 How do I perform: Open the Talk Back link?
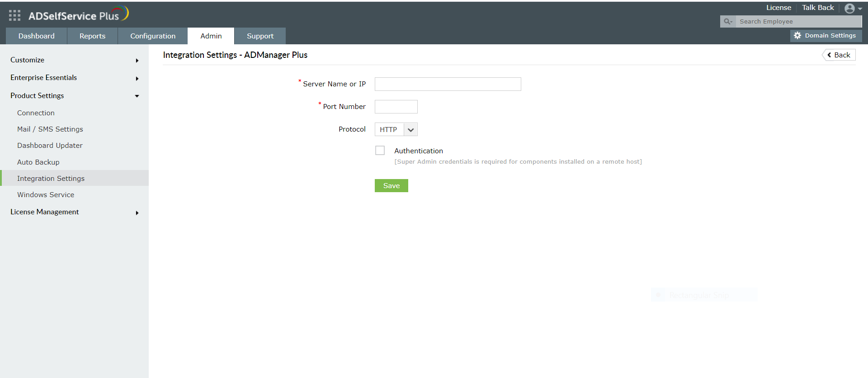(818, 8)
